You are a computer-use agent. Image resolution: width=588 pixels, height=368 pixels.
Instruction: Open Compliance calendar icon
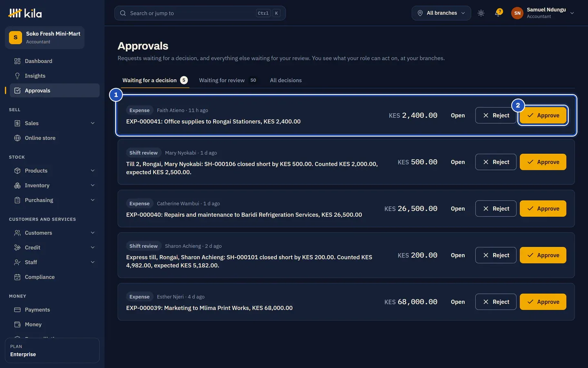(17, 277)
